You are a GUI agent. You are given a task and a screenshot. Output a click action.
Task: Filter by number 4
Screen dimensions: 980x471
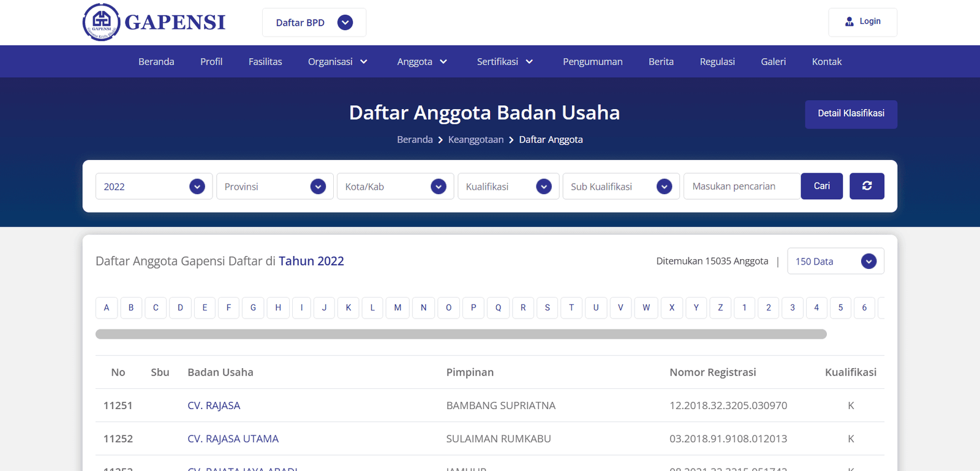816,307
